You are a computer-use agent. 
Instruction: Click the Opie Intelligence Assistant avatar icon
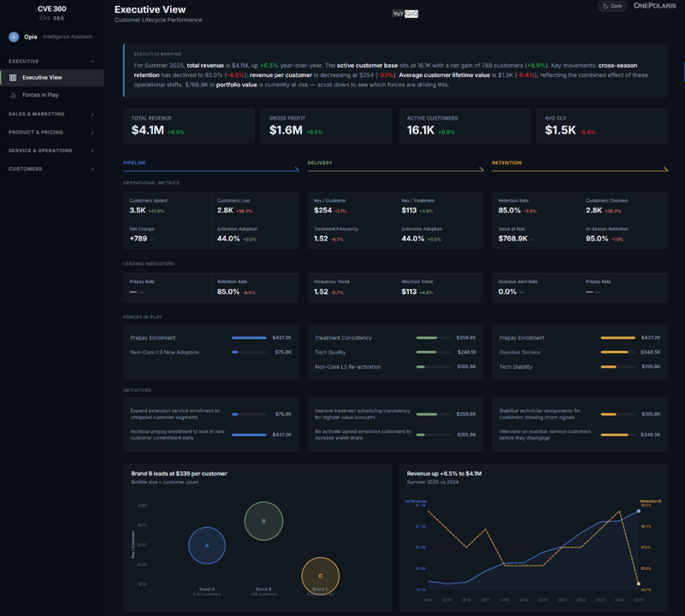point(14,37)
